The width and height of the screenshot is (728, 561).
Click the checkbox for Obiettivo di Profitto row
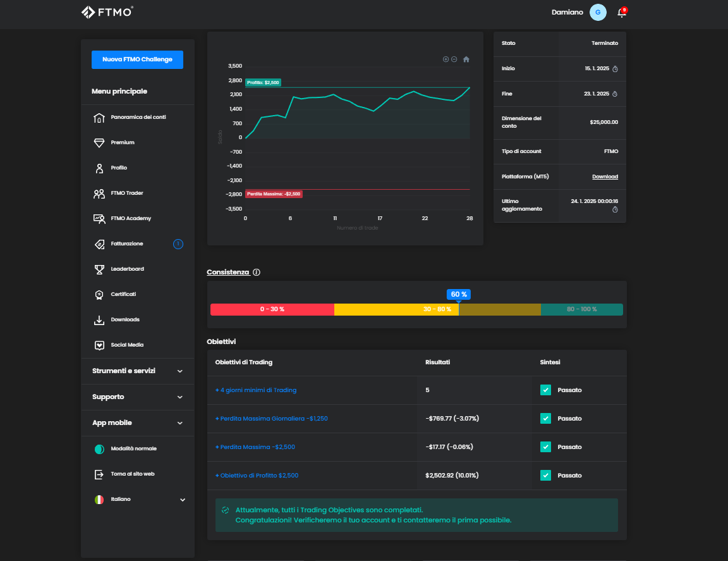tap(545, 475)
